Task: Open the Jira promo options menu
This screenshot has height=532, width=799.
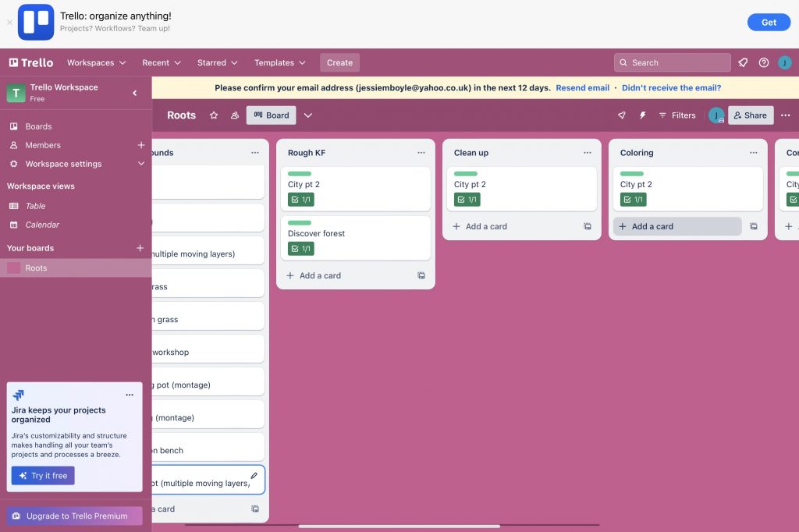Action: [130, 395]
